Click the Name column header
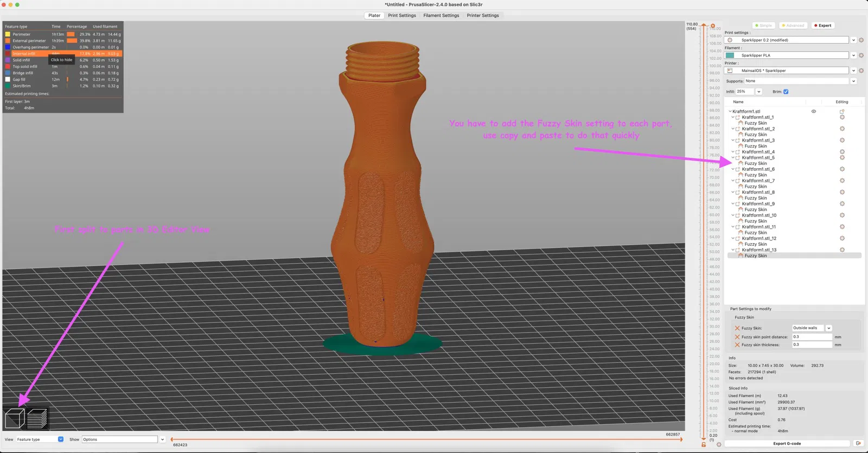Image resolution: width=868 pixels, height=453 pixels. point(738,102)
